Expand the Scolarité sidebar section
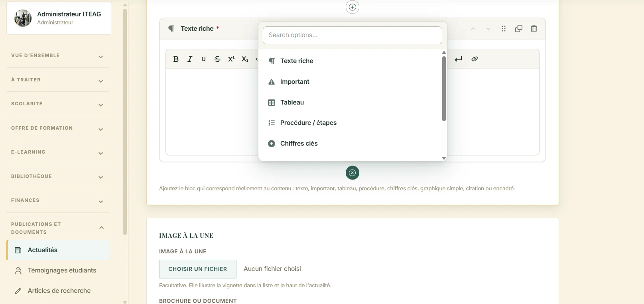This screenshot has width=644, height=304. point(58,104)
